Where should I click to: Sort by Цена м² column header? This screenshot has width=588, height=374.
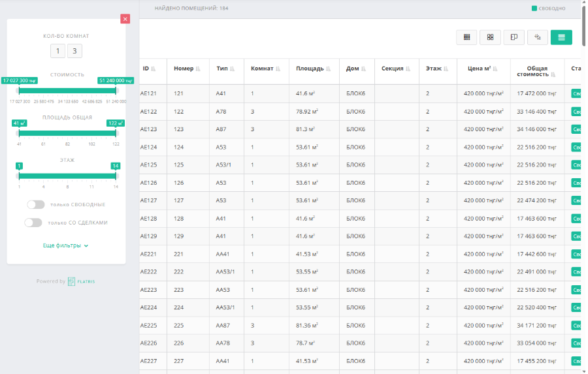coord(483,69)
